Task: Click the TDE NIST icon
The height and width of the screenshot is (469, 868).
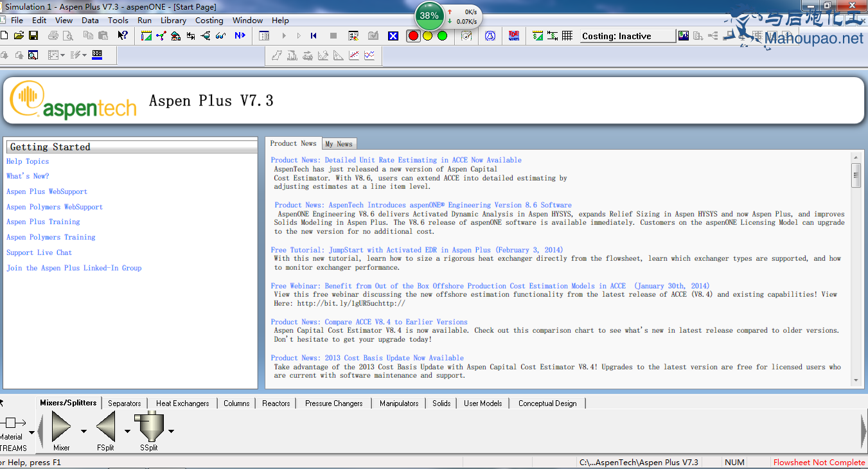Action: (x=514, y=36)
